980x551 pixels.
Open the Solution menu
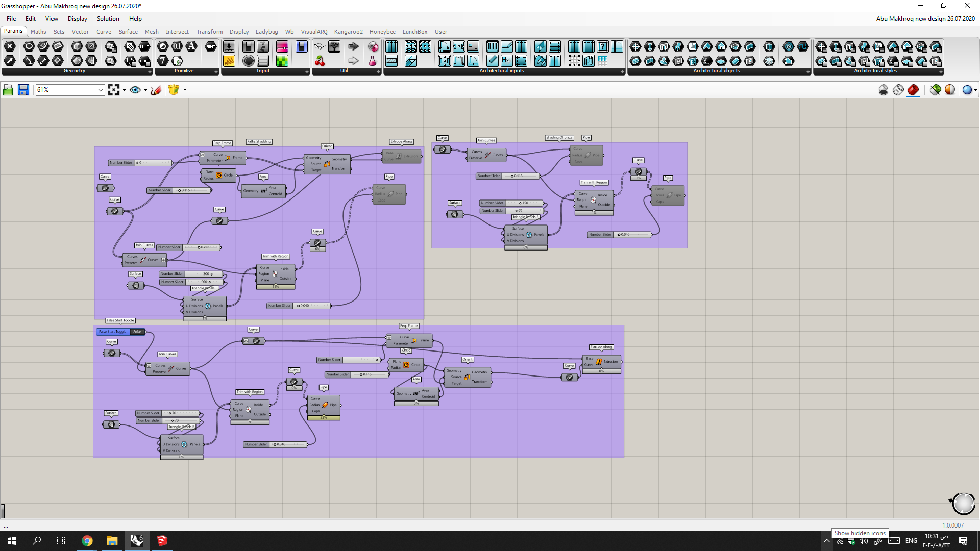[108, 19]
